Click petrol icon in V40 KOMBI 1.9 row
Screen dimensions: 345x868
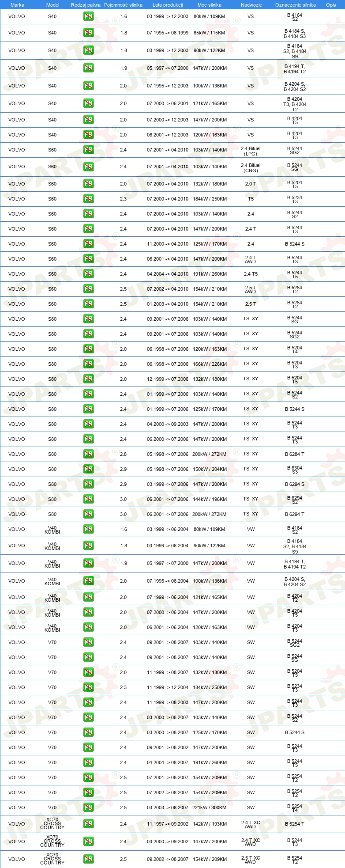tap(88, 563)
